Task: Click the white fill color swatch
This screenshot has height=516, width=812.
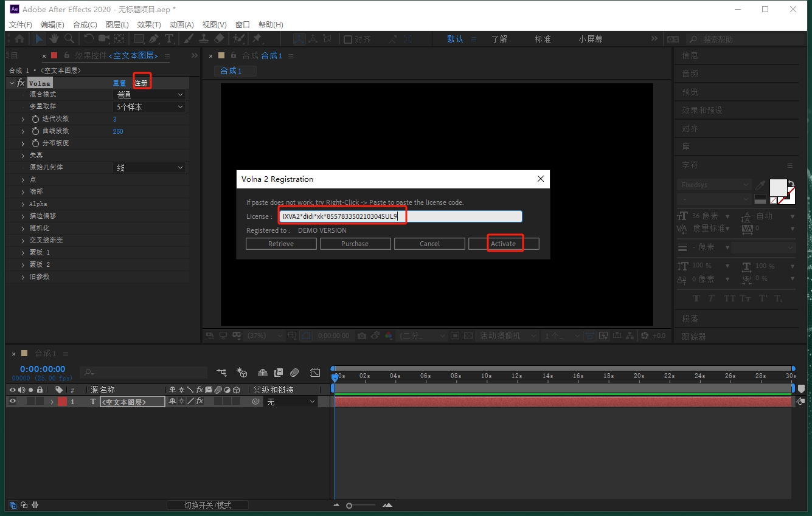Action: tap(778, 188)
